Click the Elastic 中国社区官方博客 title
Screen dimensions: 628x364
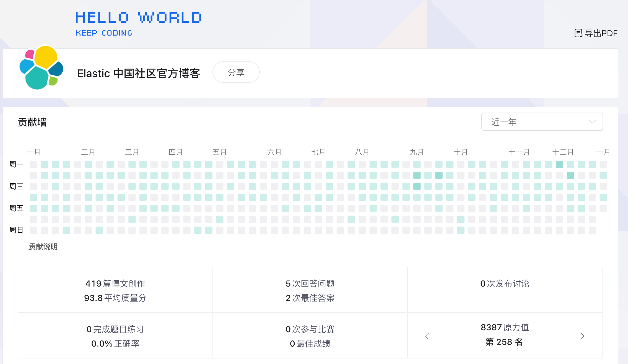tap(138, 73)
